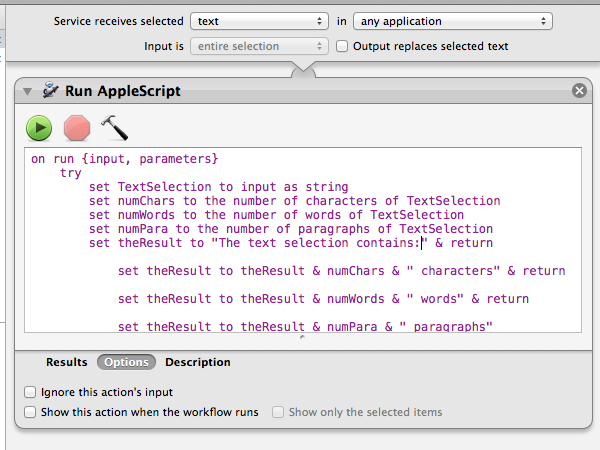600x450 pixels.
Task: Click the line appending ' paragraphs'
Action: [x=305, y=326]
